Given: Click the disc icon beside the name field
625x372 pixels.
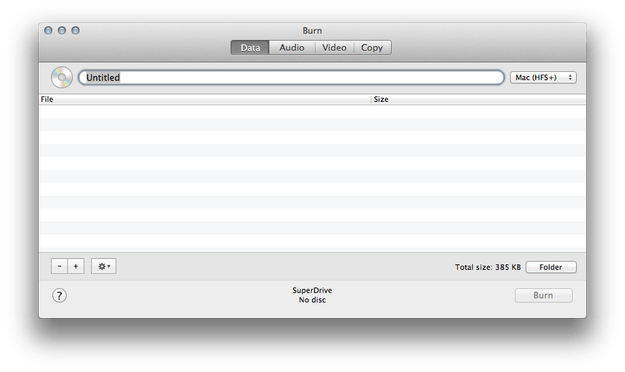Looking at the screenshot, I should coord(62,77).
